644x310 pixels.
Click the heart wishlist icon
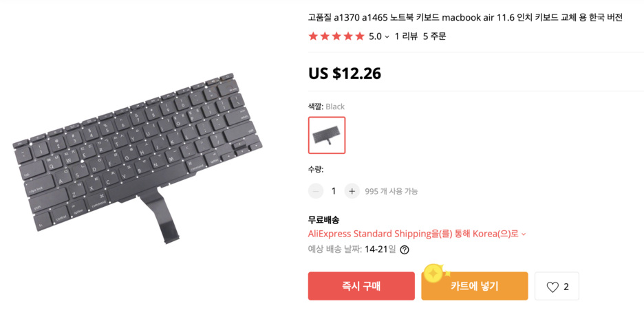pyautogui.click(x=552, y=287)
